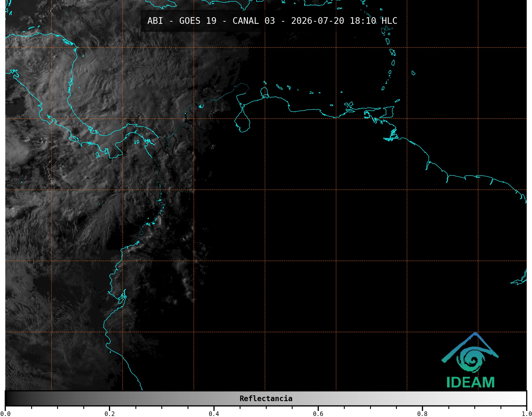Click the 0.8 colorbar tick label
This screenshot has height=417, width=532.
click(x=422, y=414)
